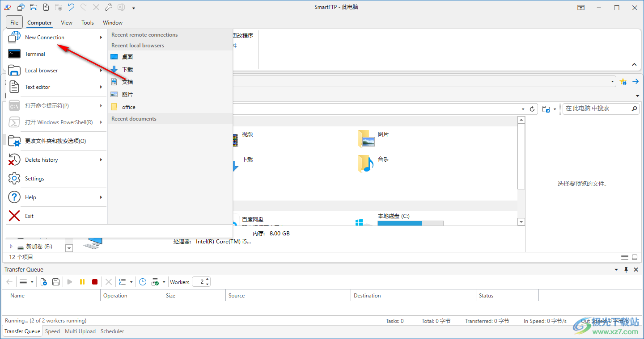Click the folder shortcut icon beside refresh
The image size is (644, 339).
pyautogui.click(x=546, y=109)
